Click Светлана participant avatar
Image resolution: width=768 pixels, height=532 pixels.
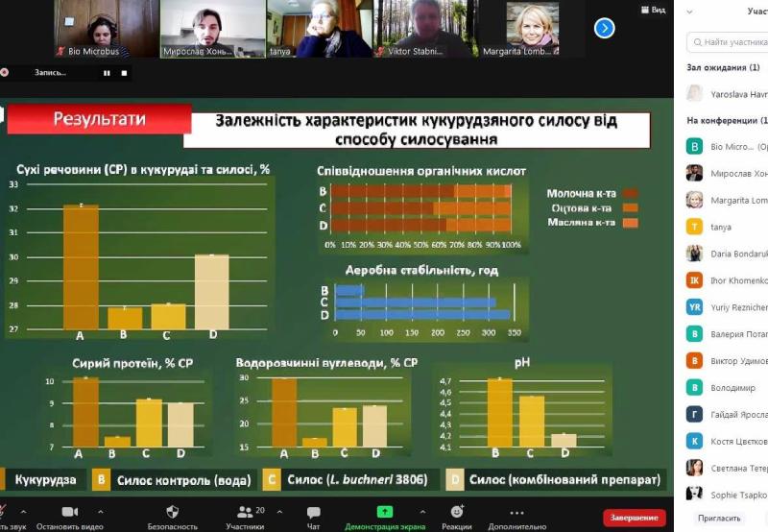(694, 468)
